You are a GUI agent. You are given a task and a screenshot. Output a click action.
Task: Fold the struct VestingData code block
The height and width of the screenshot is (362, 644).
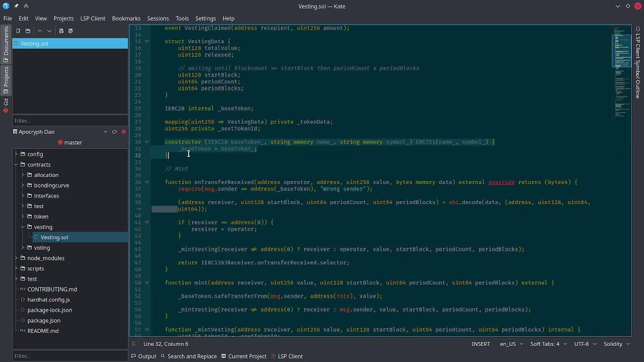click(147, 41)
